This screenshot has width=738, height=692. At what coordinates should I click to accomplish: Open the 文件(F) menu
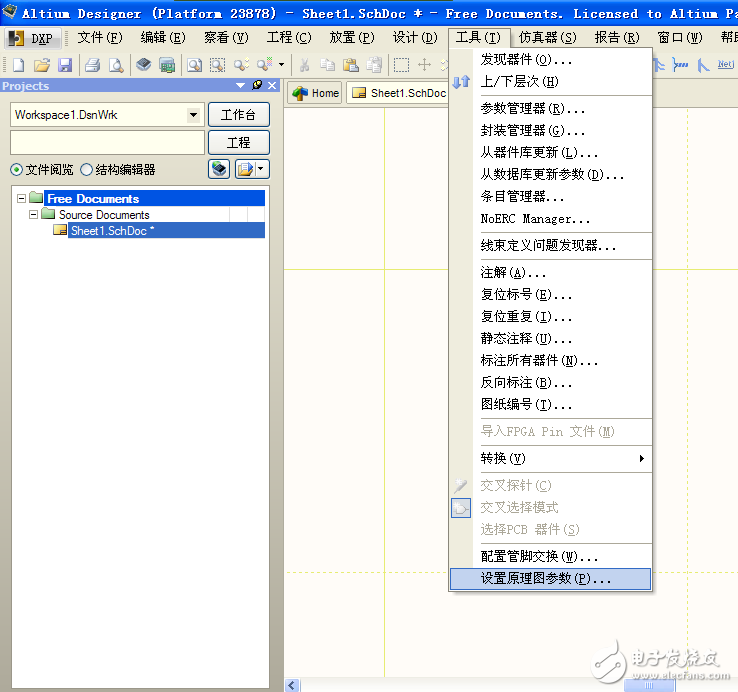point(100,38)
